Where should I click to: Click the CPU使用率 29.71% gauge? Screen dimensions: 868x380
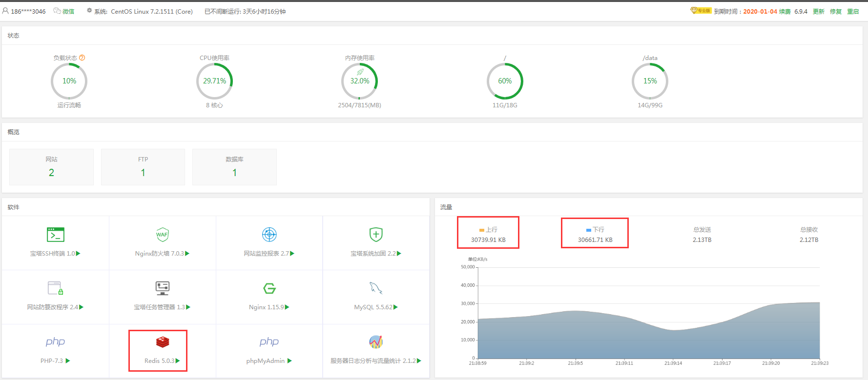[x=214, y=81]
